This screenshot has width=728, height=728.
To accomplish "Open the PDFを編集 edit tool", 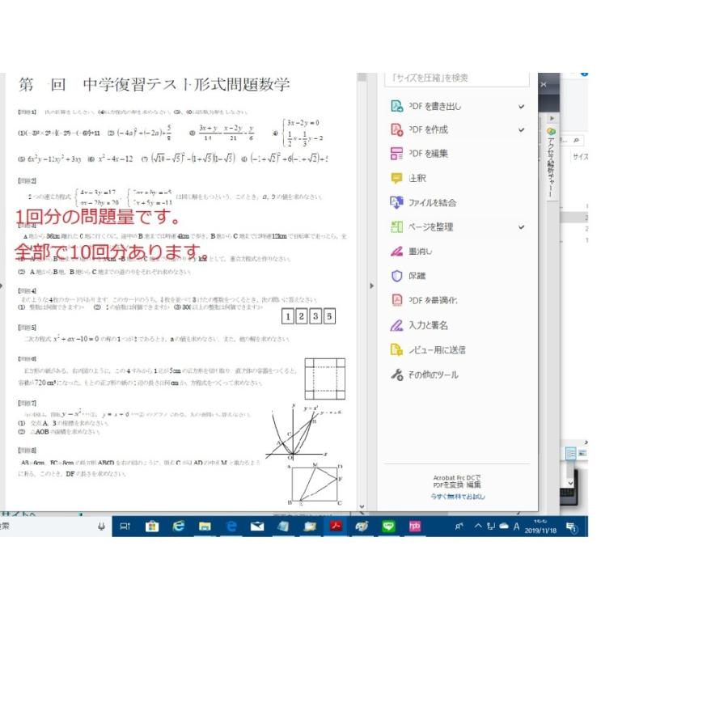I will (396, 154).
